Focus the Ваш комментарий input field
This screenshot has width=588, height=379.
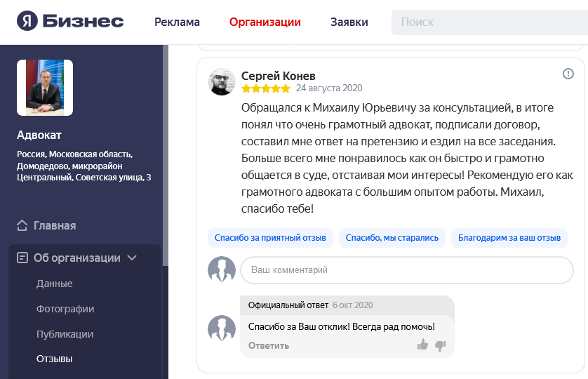point(406,270)
